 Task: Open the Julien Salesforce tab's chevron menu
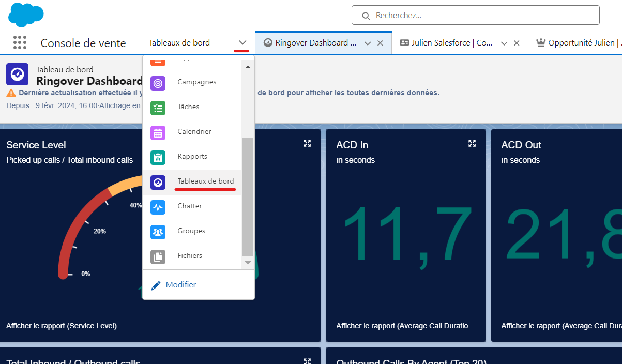click(x=504, y=43)
